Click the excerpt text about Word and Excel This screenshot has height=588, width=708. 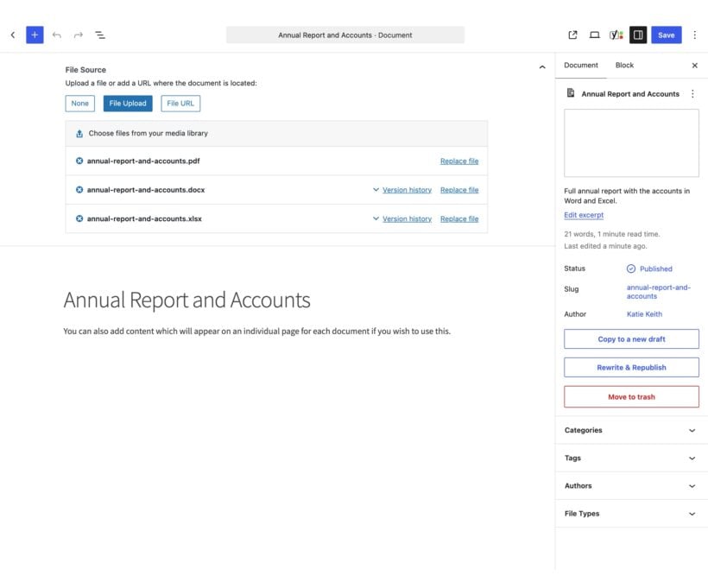[627, 196]
